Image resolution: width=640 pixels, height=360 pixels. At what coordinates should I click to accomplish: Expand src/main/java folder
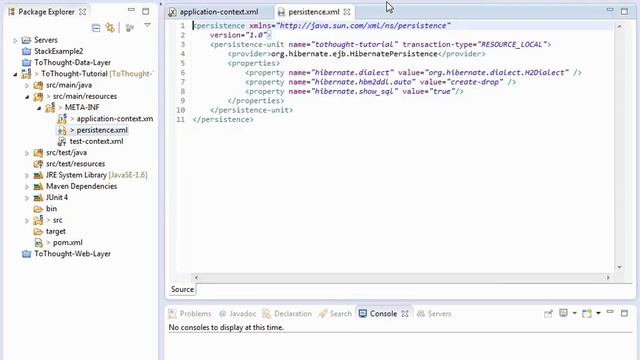click(27, 86)
